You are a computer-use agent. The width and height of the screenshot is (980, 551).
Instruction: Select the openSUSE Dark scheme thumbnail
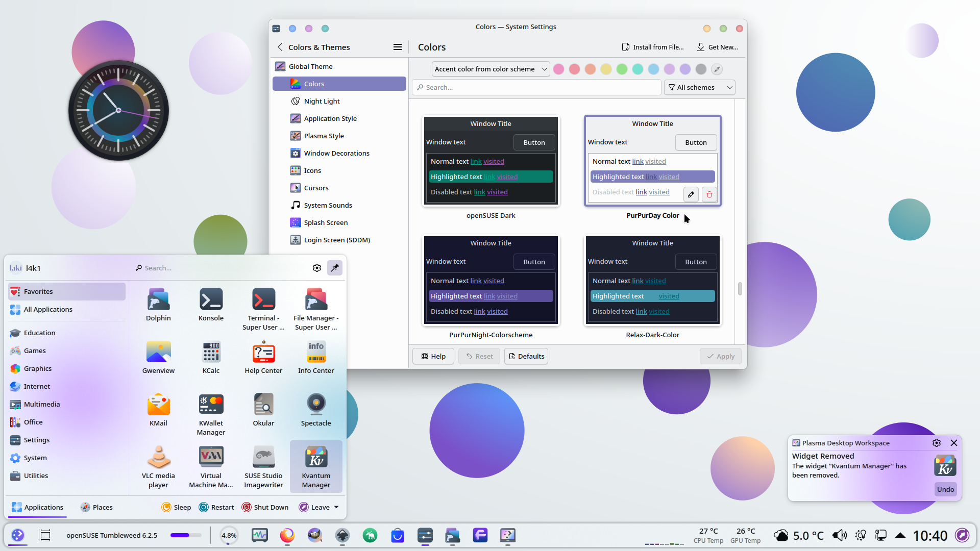tap(491, 161)
